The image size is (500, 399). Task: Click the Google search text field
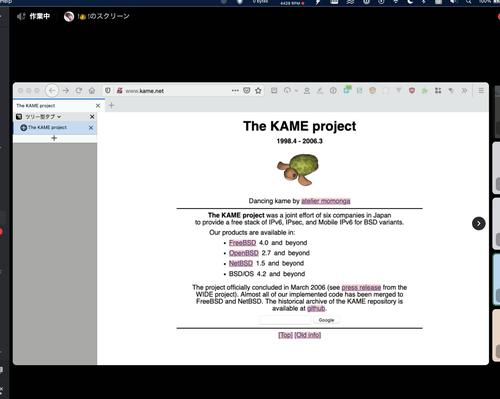click(285, 320)
